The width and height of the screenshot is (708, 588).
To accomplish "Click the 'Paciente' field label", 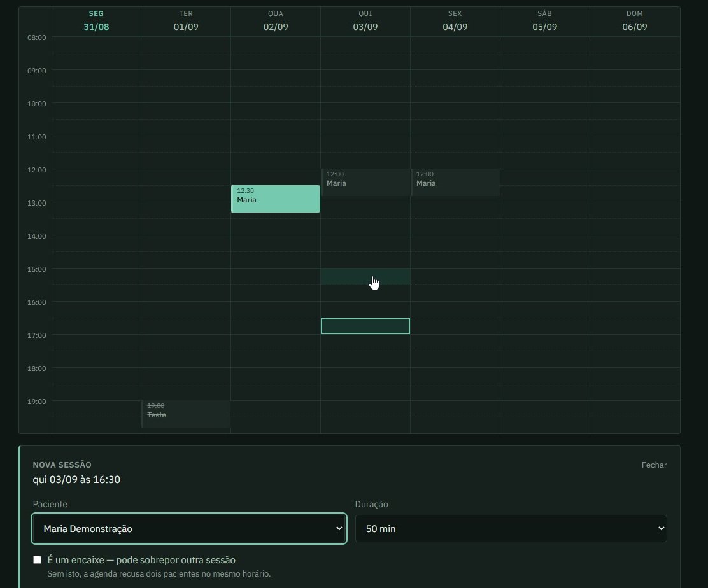I will click(x=50, y=504).
